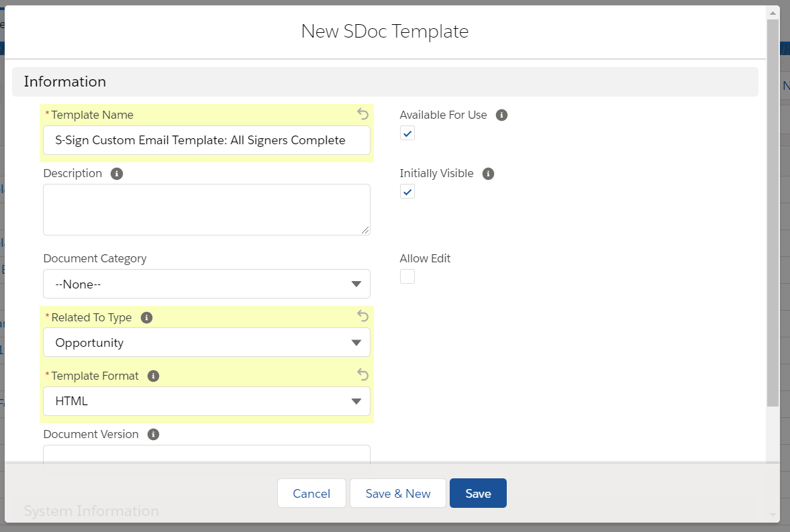Click into the Description text area
790x532 pixels.
207,209
